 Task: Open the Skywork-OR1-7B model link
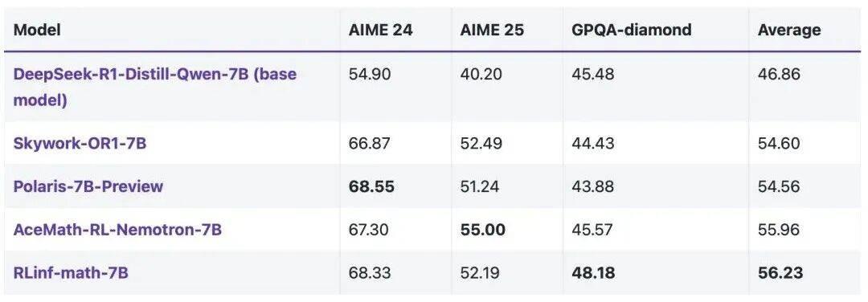click(80, 143)
